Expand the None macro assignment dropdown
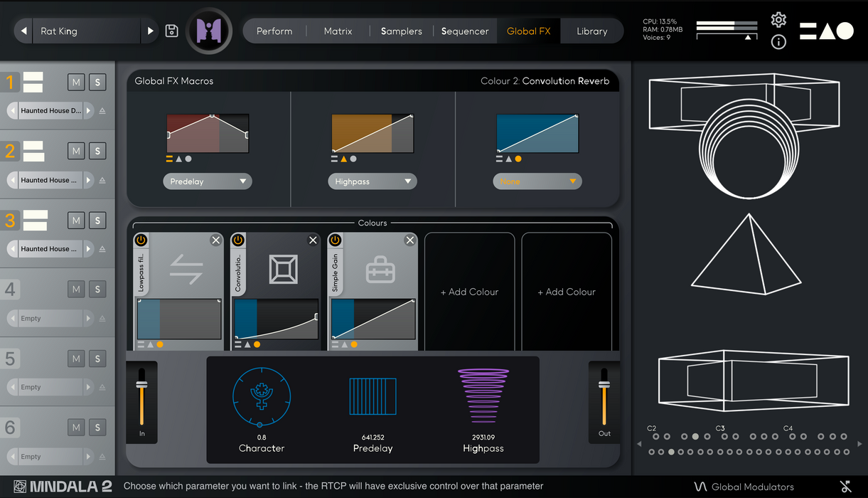868x498 pixels. pos(537,181)
